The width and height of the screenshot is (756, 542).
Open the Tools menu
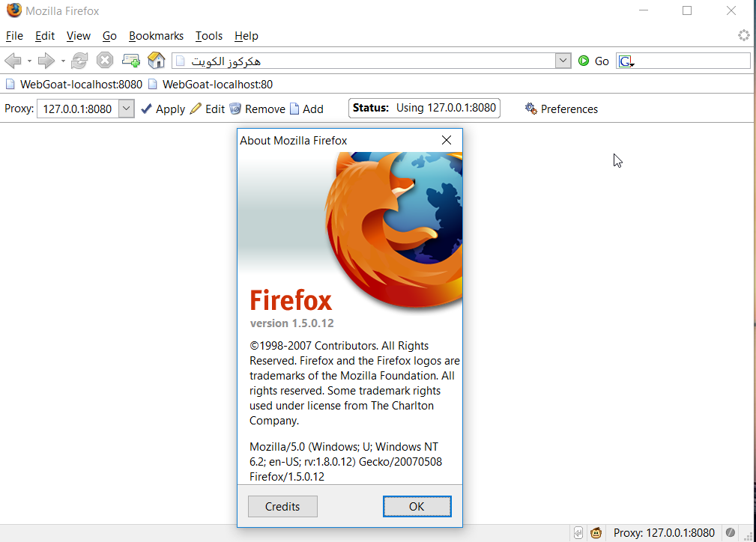click(209, 36)
